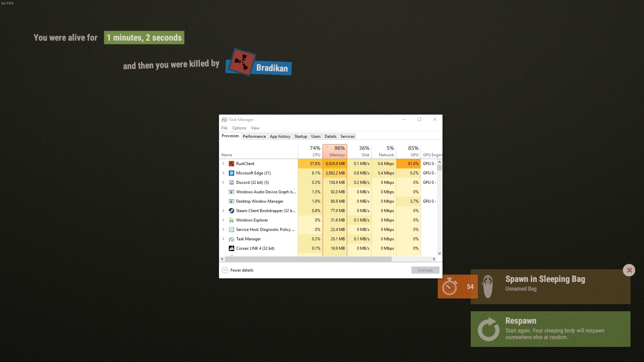Viewport: 644px width, 362px height.
Task: Click the Service Host Diagnostic Policy icon
Action: (231, 230)
